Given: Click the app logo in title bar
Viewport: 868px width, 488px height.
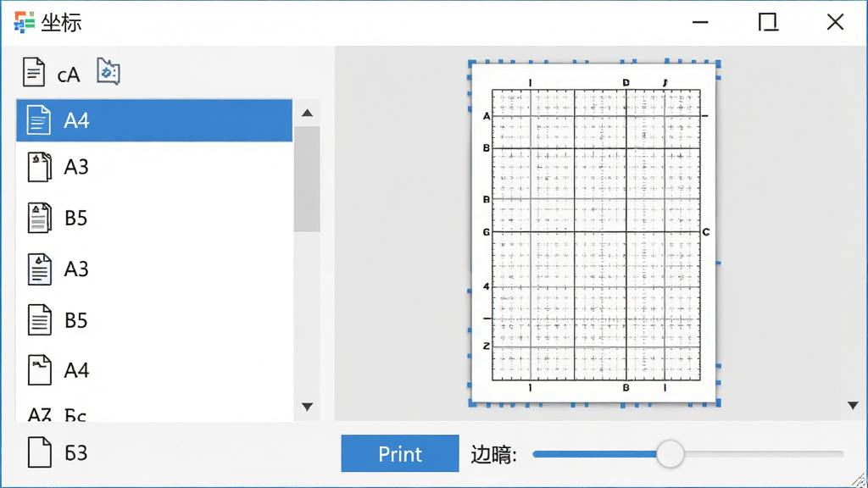Looking at the screenshot, I should point(24,22).
